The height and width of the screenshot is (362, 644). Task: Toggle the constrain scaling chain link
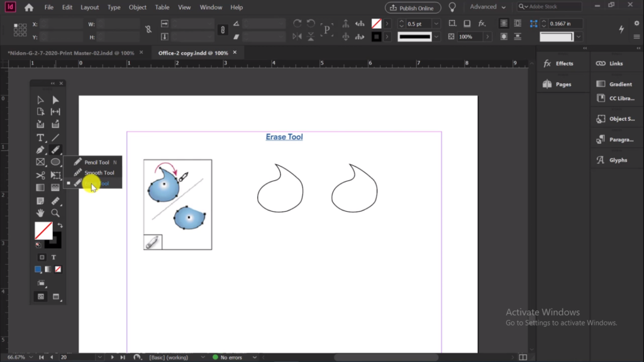coord(223,30)
